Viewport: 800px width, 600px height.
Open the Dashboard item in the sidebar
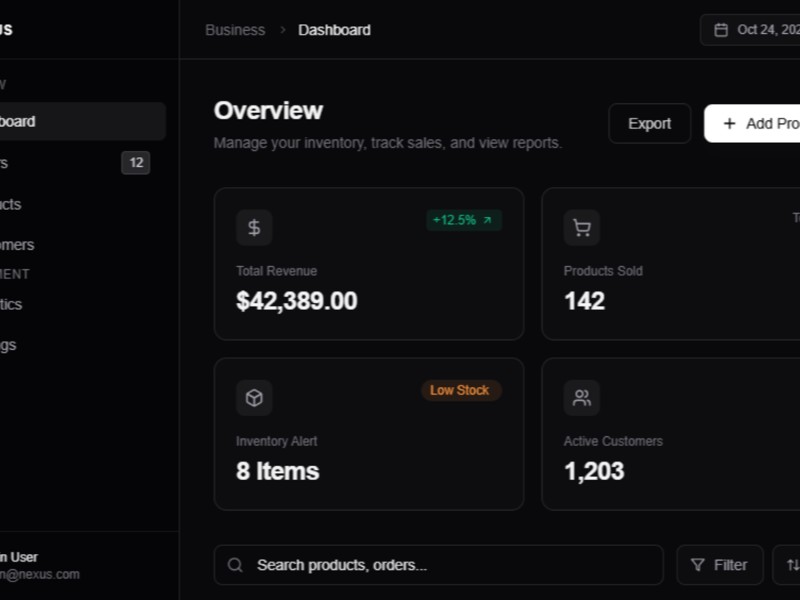(60, 121)
